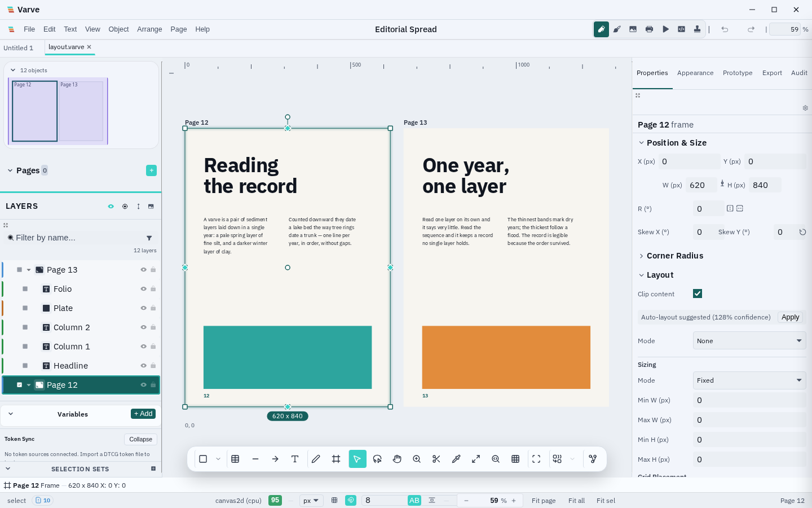This screenshot has width=812, height=508.
Task: Select the Frame tool in bottom toolbar
Action: pos(336,459)
